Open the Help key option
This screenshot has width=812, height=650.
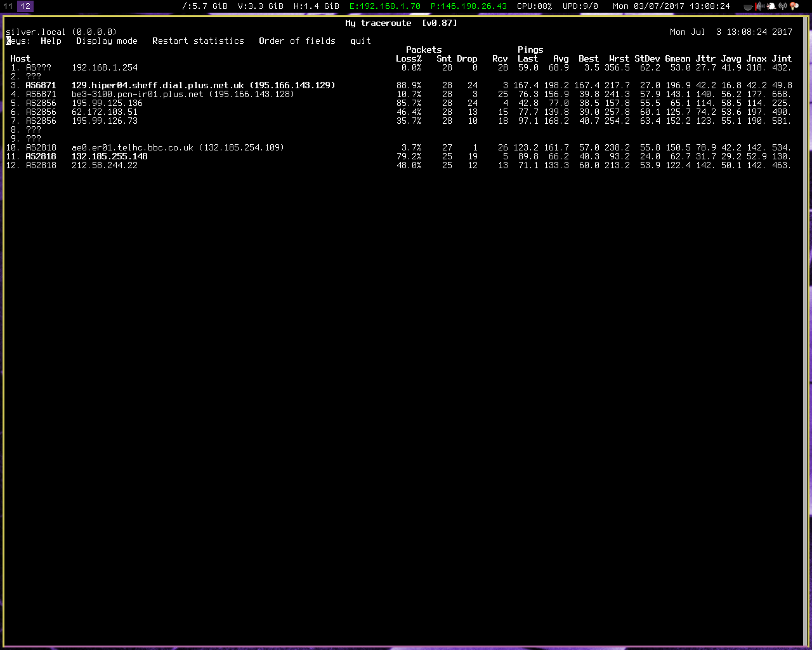coord(51,41)
